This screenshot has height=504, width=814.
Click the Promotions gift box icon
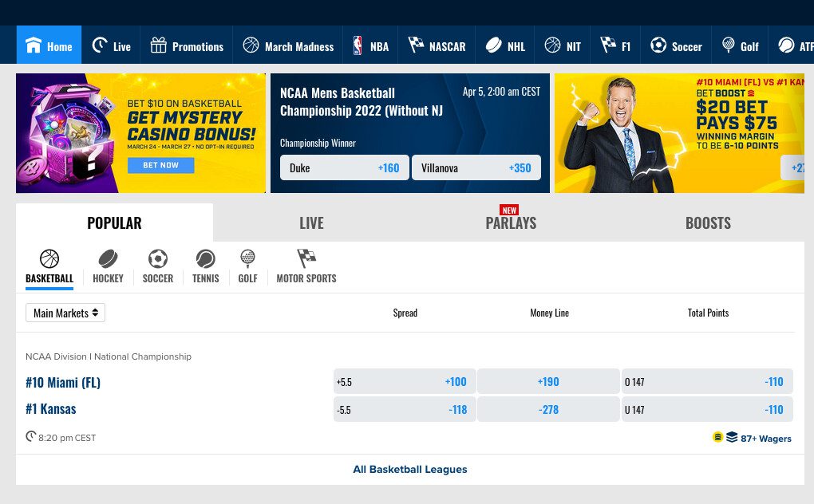pyautogui.click(x=158, y=45)
